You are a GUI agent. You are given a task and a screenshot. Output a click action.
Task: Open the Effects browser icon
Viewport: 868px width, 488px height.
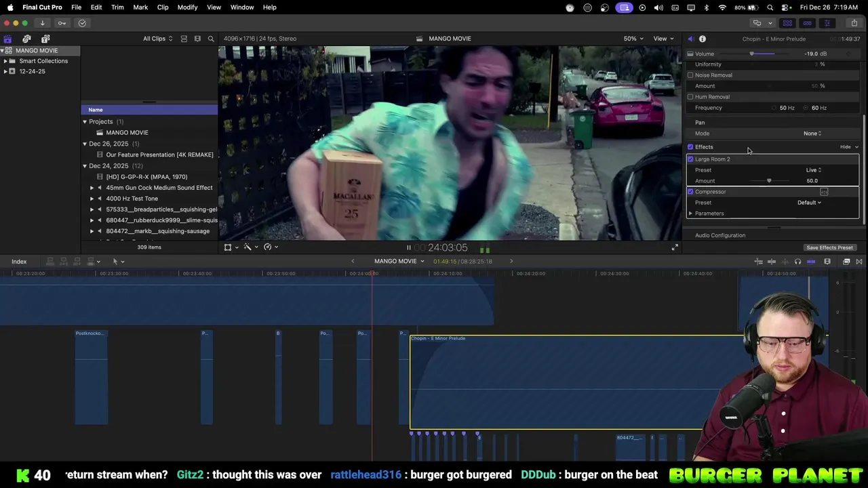point(846,262)
